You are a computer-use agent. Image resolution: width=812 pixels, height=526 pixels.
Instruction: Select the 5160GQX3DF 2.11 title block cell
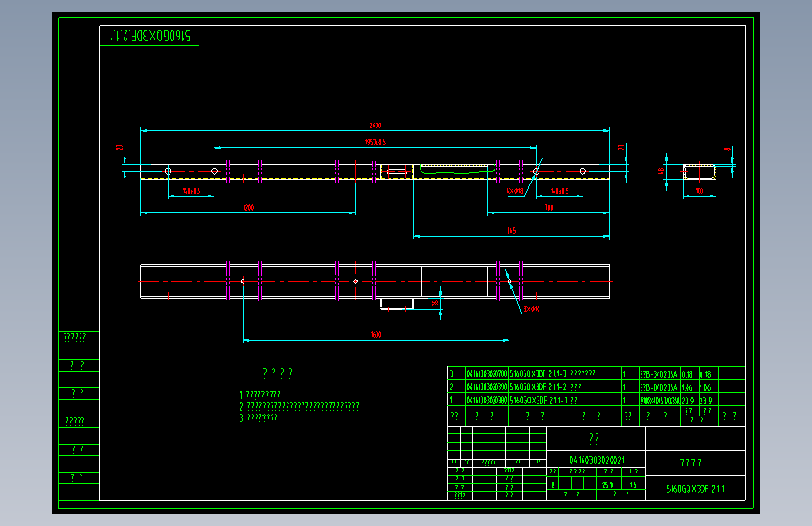(x=696, y=489)
